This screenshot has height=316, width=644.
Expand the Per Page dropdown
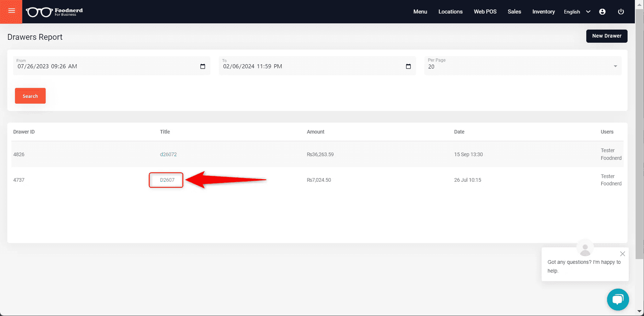(523, 66)
